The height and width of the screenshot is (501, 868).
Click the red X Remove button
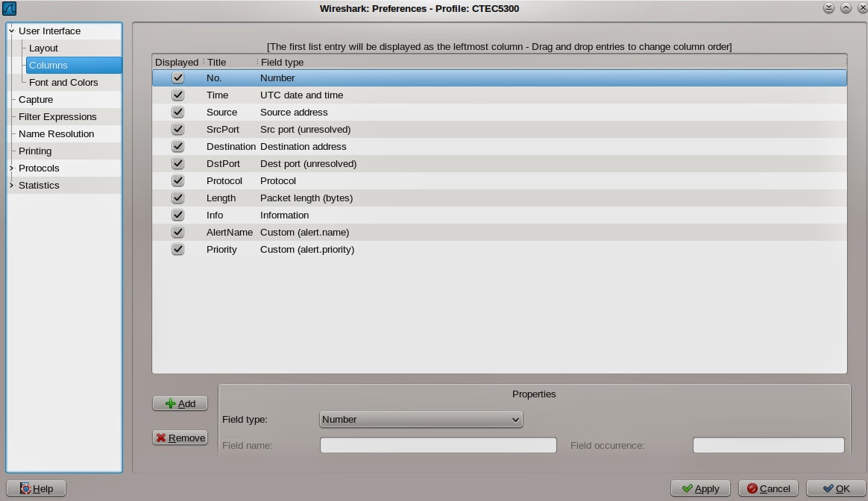point(180,438)
